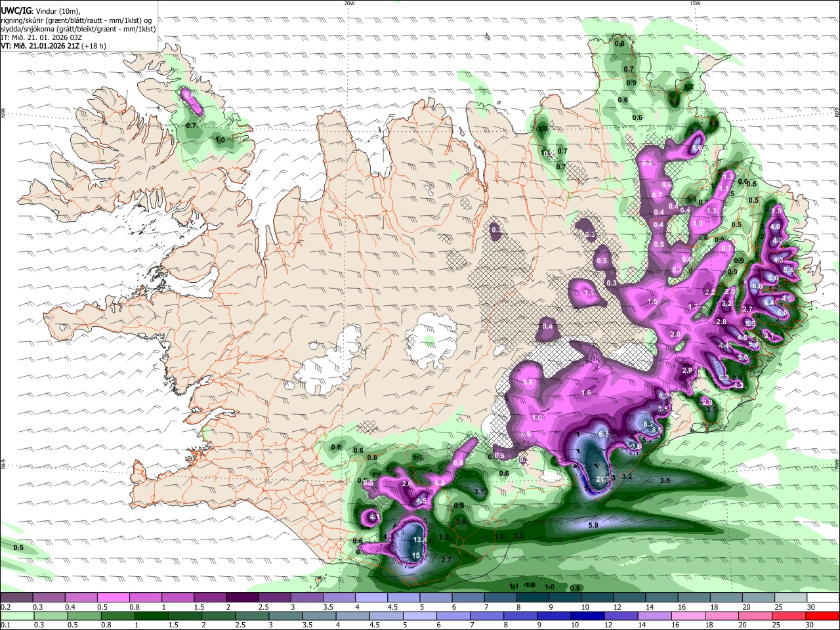Select the bright pink 0.5 snow legend swatch
The width and height of the screenshot is (840, 630).
pyautogui.click(x=113, y=597)
